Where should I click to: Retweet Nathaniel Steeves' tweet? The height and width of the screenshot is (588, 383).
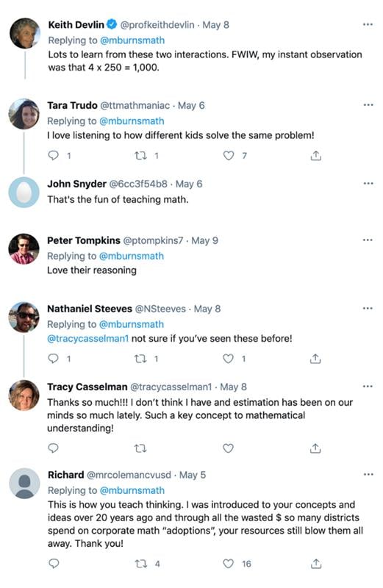[140, 359]
